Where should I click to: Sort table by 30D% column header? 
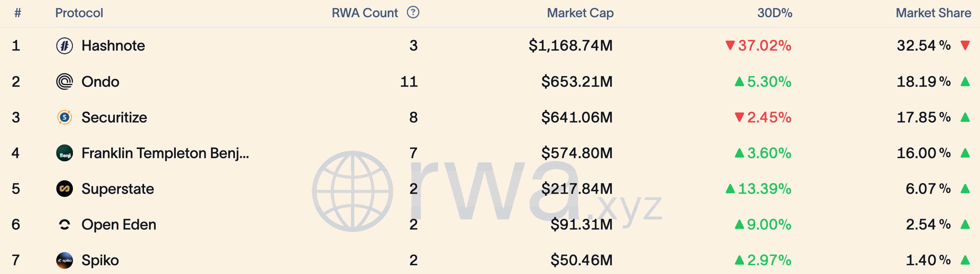[x=775, y=13]
